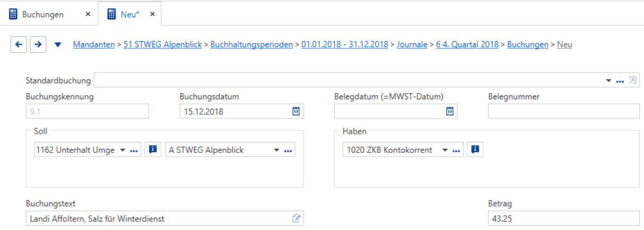Click the forward navigation arrow
Screen dimensions: 644x230
click(x=37, y=45)
